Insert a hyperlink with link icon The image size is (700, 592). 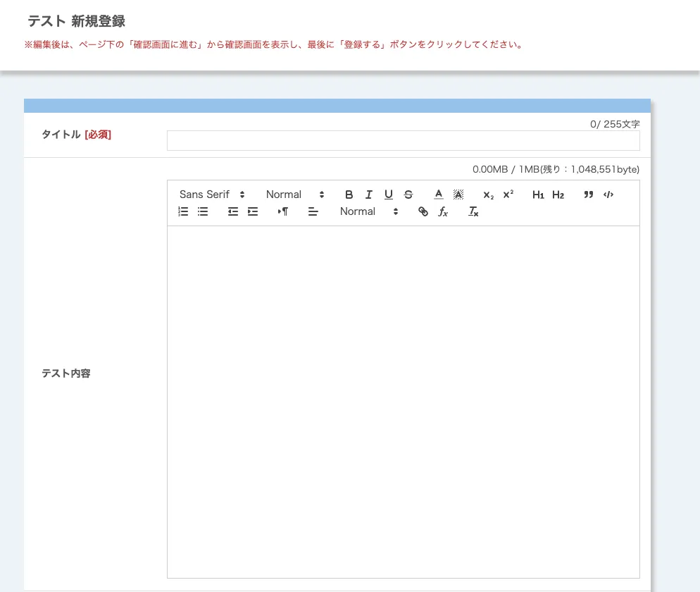[x=423, y=211]
